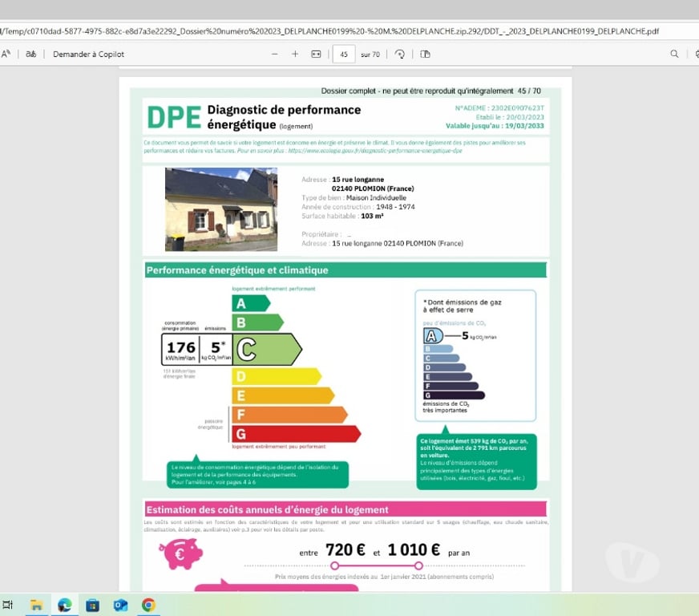Open Task View on the taskbar

coord(7,605)
